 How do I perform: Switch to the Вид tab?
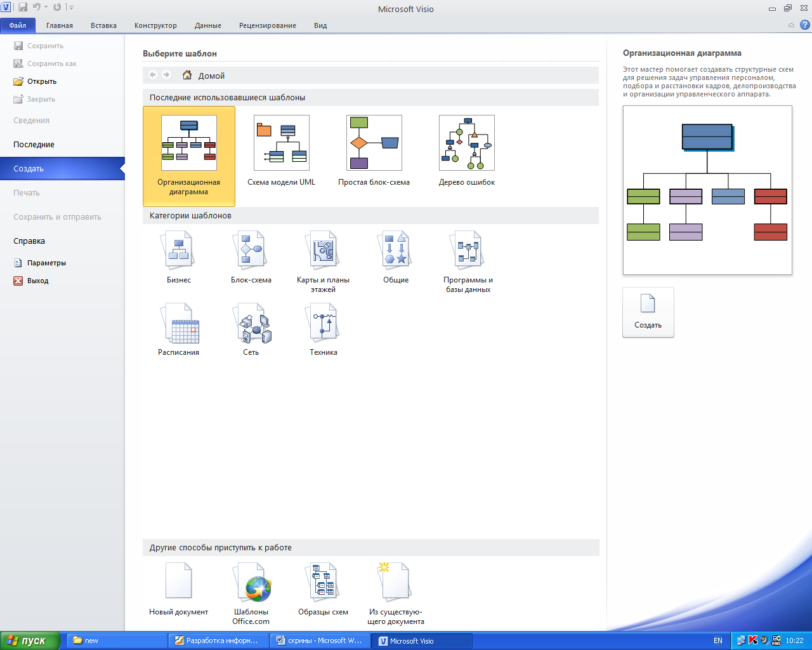point(320,25)
